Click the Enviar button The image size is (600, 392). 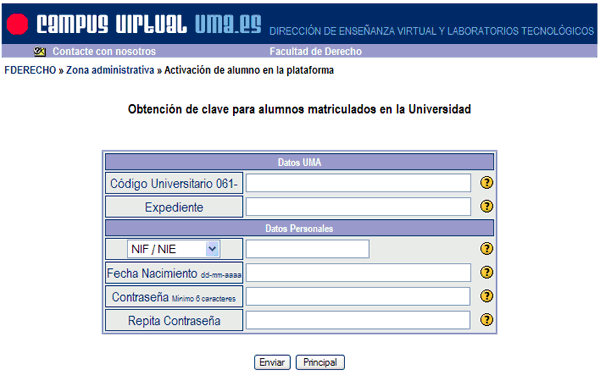[272, 362]
